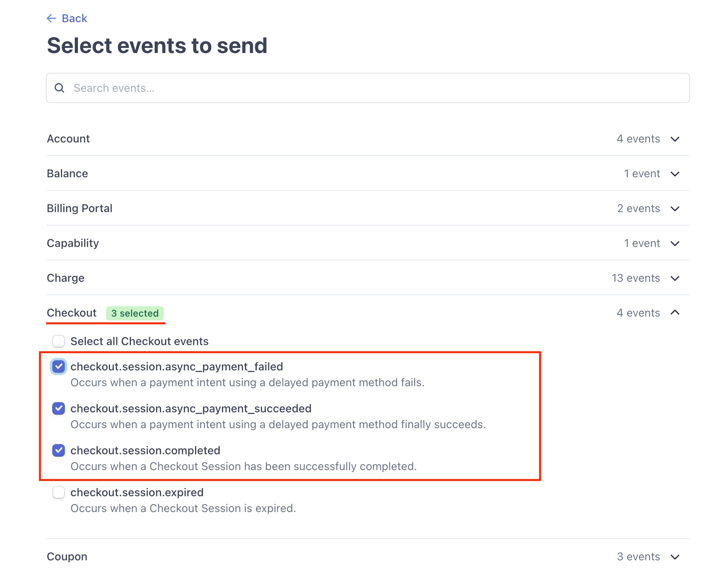Click the Checkout section heading

tap(72, 313)
